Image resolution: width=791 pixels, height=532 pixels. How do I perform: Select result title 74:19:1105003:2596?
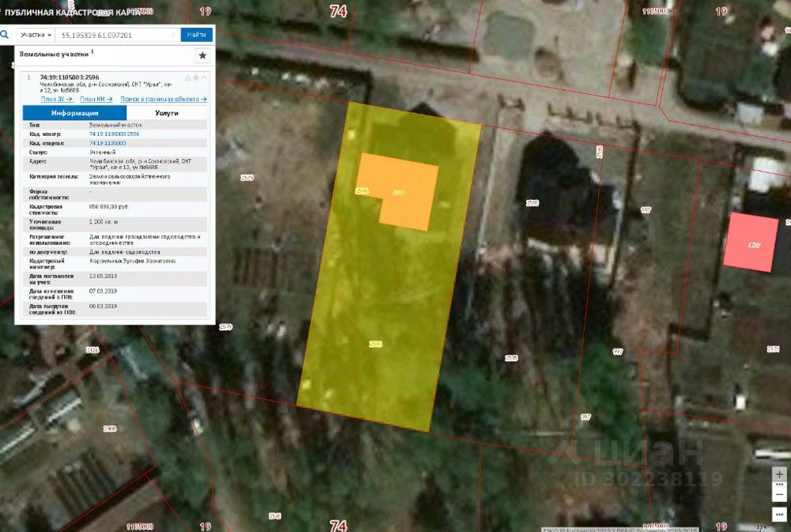(x=70, y=77)
